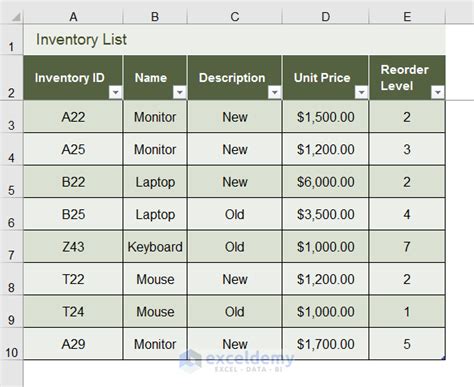Select the Old description in row 6
Image resolution: width=474 pixels, height=387 pixels.
pyautogui.click(x=235, y=214)
